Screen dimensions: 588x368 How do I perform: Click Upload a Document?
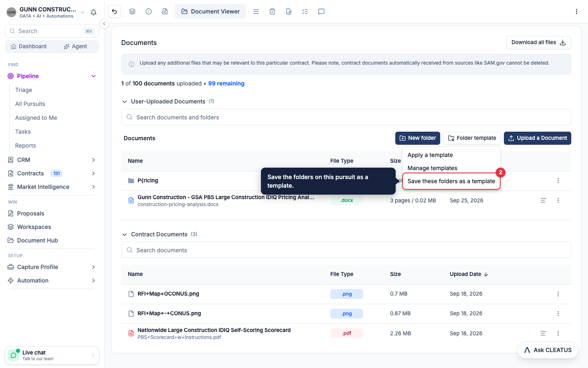coord(537,138)
